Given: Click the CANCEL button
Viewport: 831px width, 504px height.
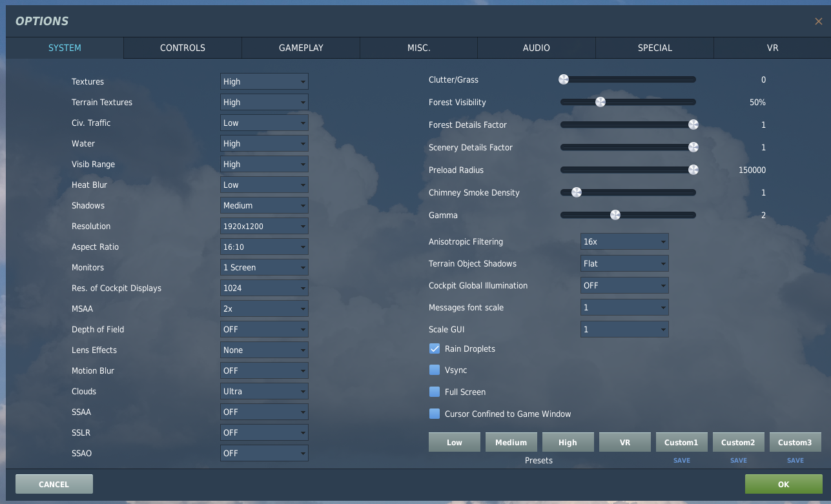Looking at the screenshot, I should tap(54, 484).
